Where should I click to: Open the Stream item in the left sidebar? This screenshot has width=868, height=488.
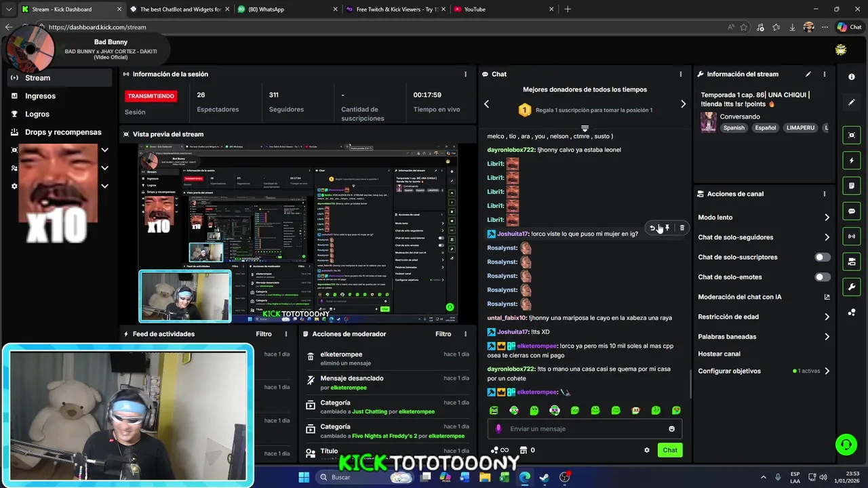[x=61, y=78]
